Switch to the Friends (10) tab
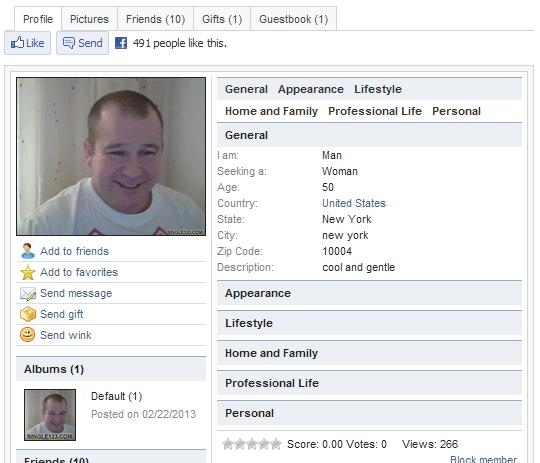Viewport: 540px width, 463px height. tap(156, 19)
